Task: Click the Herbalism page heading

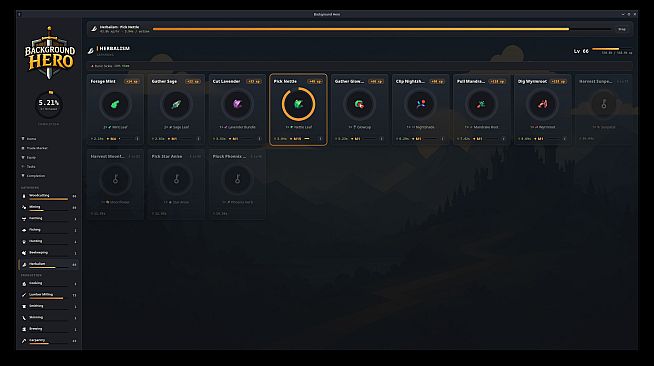Action: [x=115, y=48]
